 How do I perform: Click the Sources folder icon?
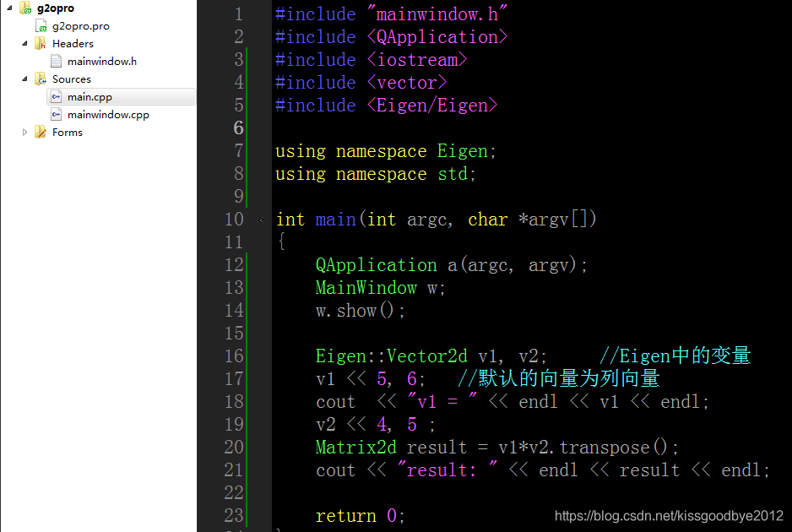tap(41, 79)
